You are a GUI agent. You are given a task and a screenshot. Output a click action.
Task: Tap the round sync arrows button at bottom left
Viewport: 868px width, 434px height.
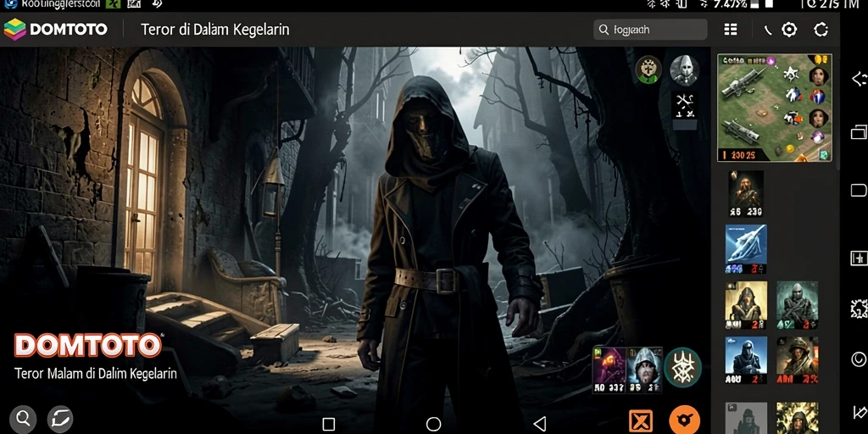(60, 419)
